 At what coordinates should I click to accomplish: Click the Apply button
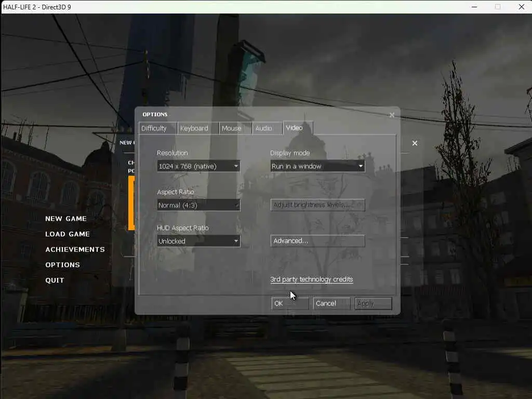pyautogui.click(x=373, y=303)
